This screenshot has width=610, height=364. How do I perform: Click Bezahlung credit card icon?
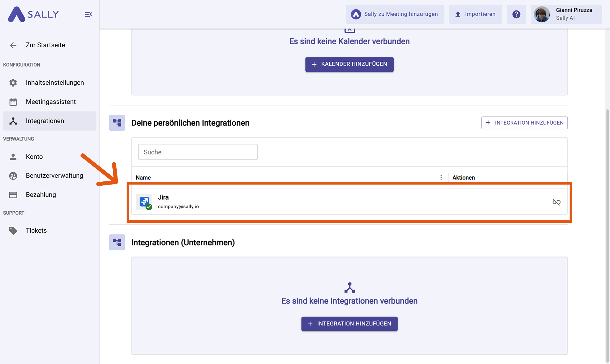tap(13, 195)
